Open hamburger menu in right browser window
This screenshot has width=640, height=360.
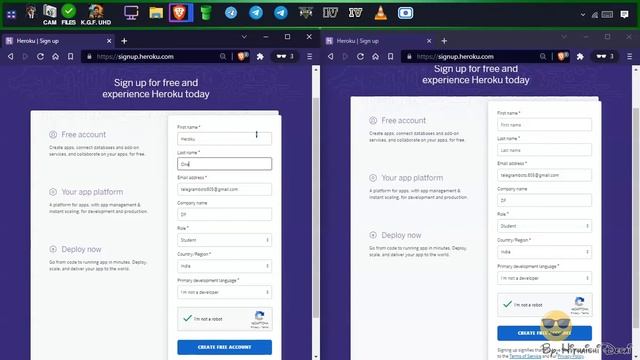629,56
